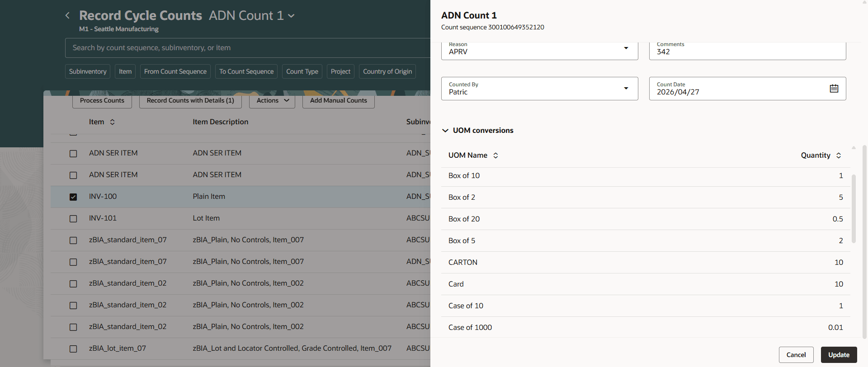Click the Case of 10 UOM row
Viewport: 868px width, 367px height.
(646, 306)
